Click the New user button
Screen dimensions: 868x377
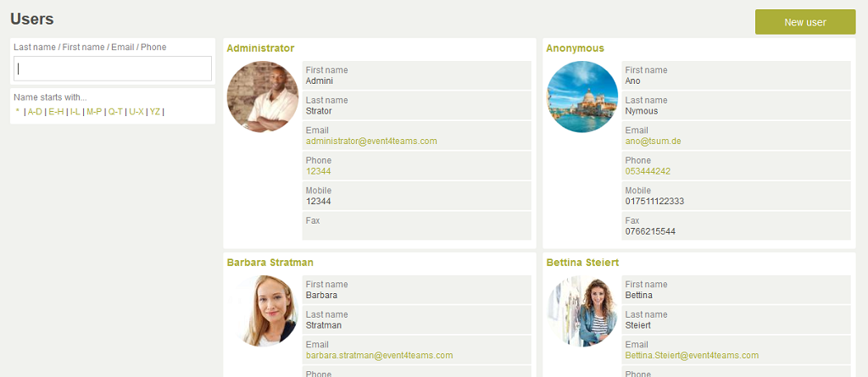805,22
